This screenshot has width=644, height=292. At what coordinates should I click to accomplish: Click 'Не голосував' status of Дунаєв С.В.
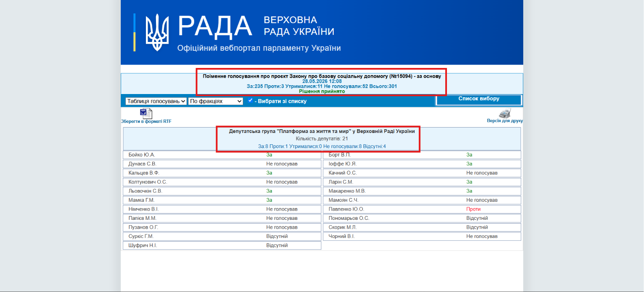coord(282,164)
